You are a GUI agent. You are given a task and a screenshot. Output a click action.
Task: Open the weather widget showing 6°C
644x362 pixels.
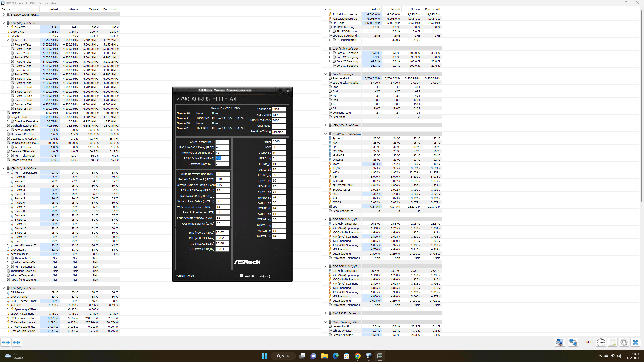click(x=15, y=356)
